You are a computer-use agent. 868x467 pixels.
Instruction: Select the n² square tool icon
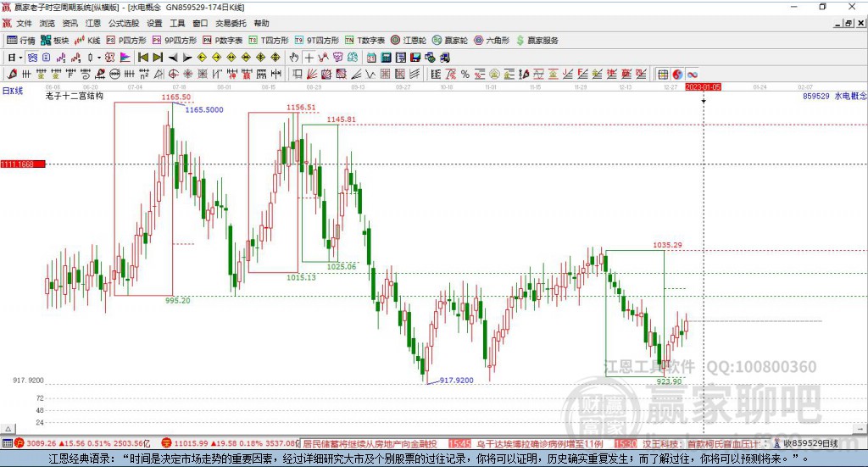click(144, 74)
